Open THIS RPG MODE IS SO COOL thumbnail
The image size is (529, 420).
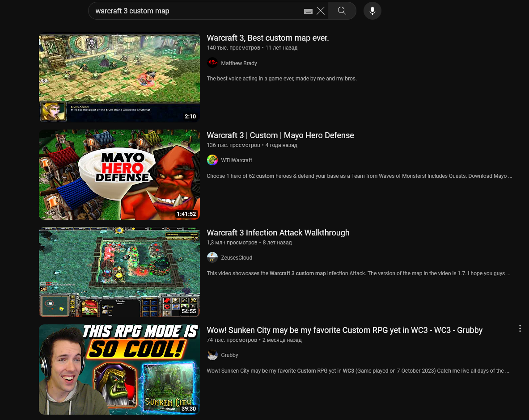click(119, 370)
